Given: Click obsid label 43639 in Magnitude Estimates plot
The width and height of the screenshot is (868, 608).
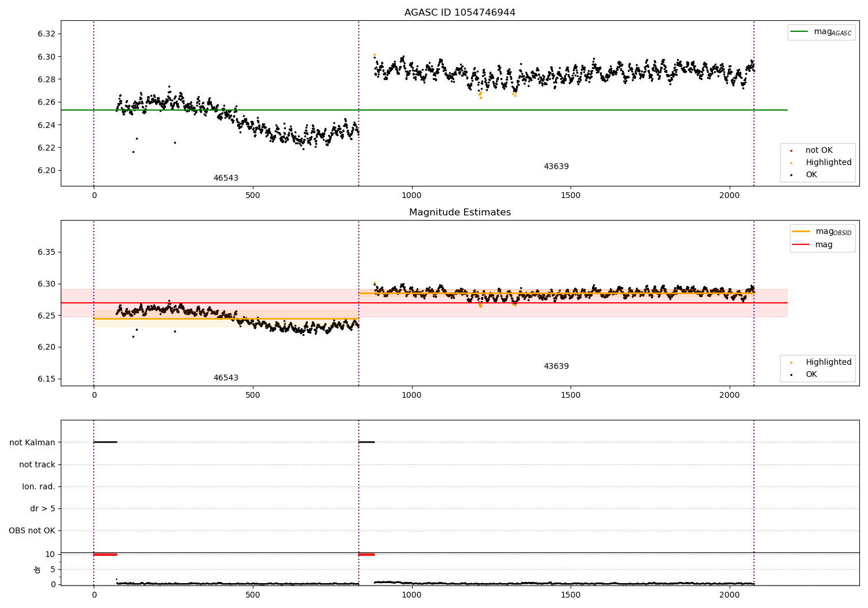Looking at the screenshot, I should point(556,367).
